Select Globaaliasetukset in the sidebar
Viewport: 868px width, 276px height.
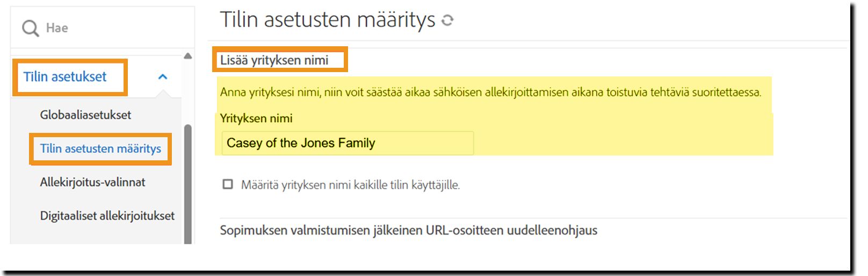(x=85, y=115)
